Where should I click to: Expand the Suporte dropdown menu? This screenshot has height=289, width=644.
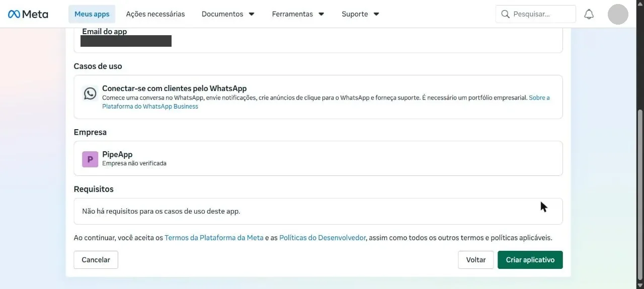360,14
